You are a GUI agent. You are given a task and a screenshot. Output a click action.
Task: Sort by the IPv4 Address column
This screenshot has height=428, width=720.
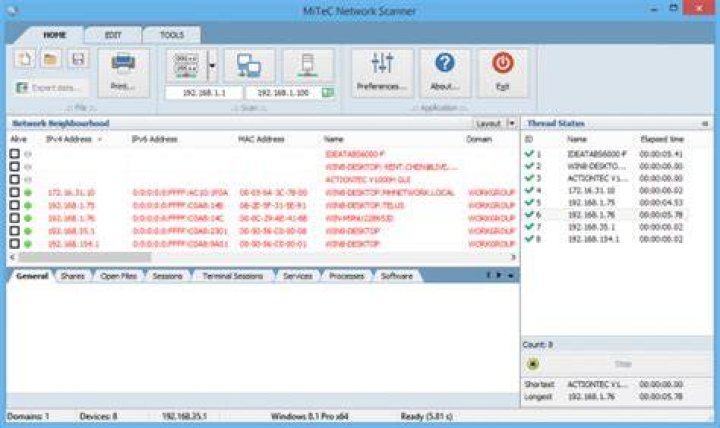point(69,139)
